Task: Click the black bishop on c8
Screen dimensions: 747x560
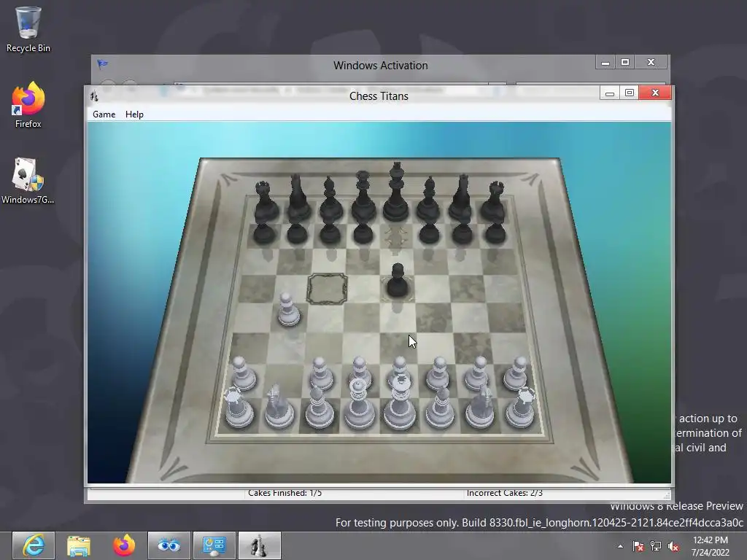Action: [x=330, y=200]
